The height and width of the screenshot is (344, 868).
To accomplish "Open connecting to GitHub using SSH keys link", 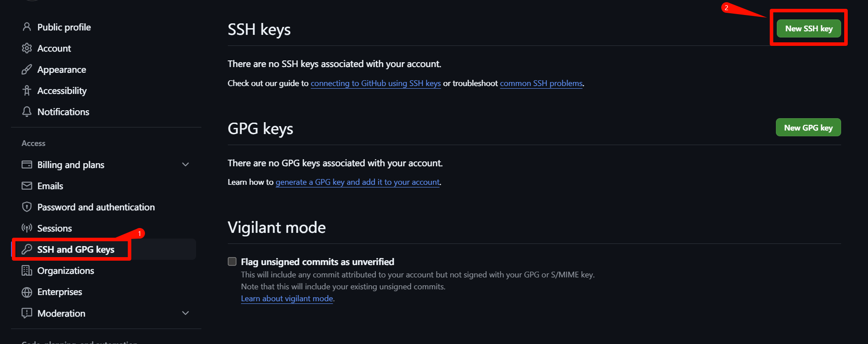I will (375, 83).
